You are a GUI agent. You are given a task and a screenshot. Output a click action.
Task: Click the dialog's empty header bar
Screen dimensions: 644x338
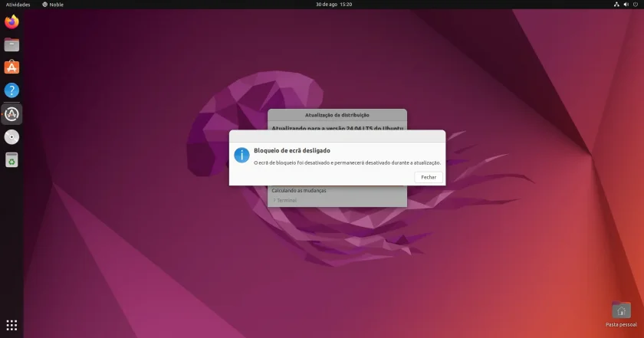[x=337, y=136]
